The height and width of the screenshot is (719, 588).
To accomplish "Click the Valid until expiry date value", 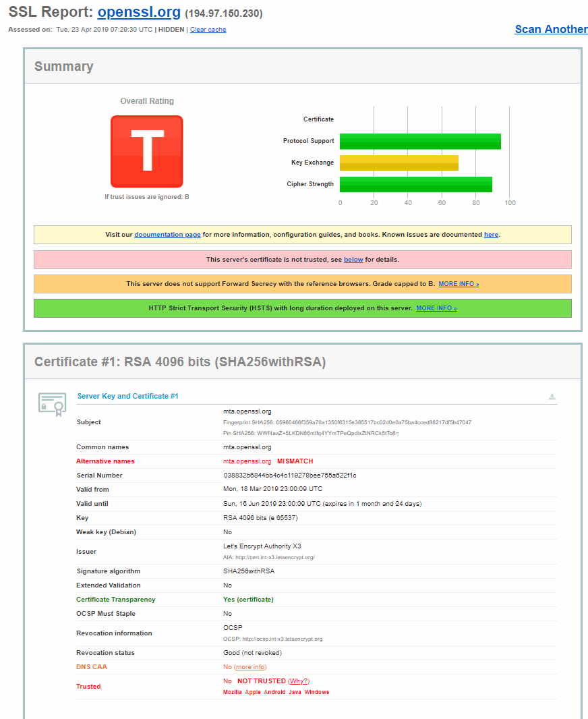I will click(322, 503).
